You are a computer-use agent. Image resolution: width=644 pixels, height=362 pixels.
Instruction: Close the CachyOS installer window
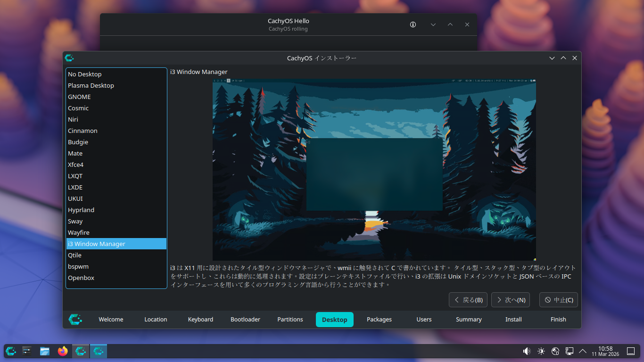tap(575, 58)
